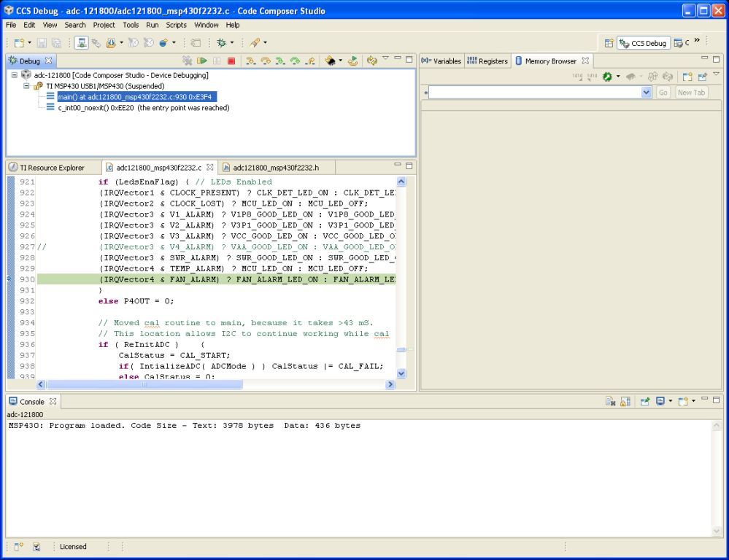Select the c_int00_noexit() stack frame
This screenshot has height=560, width=729.
pos(143,108)
